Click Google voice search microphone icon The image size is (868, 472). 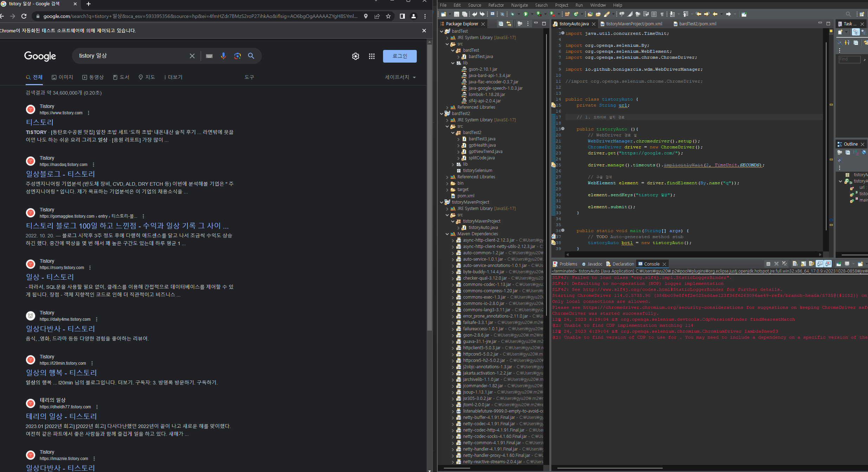(223, 56)
